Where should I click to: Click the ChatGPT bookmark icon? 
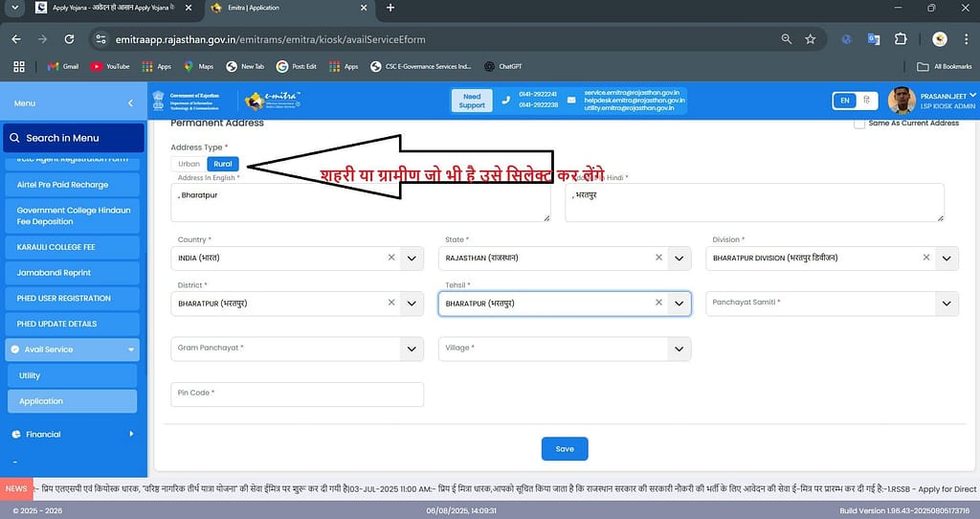pyautogui.click(x=490, y=67)
